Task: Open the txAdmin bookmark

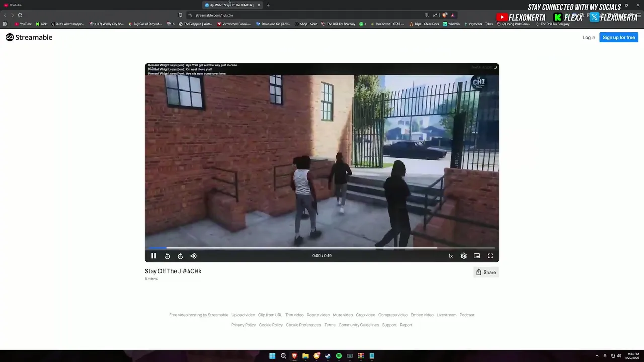Action: (x=451, y=24)
